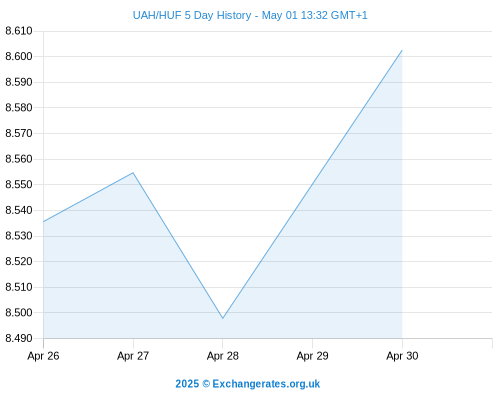The width and height of the screenshot is (495, 400).
Task: Select the Apr 27 x-axis label
Action: (133, 356)
